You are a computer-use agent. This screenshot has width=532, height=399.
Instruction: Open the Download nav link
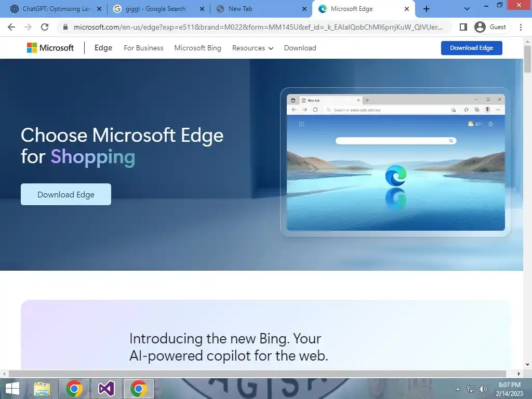300,48
